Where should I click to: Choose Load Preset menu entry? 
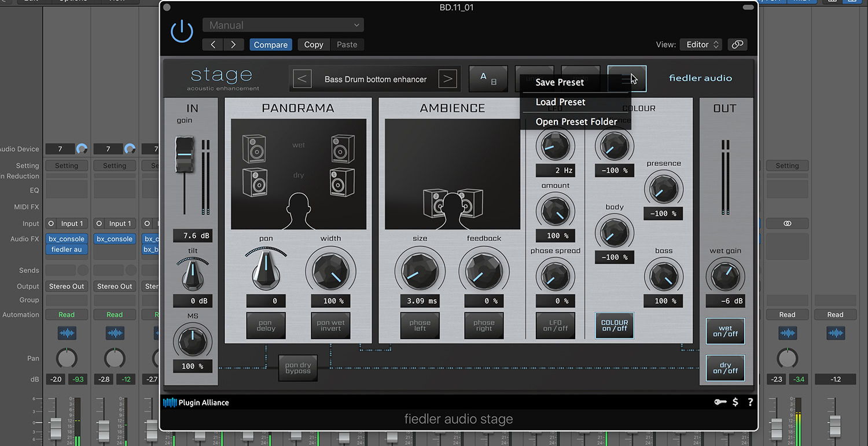point(560,102)
